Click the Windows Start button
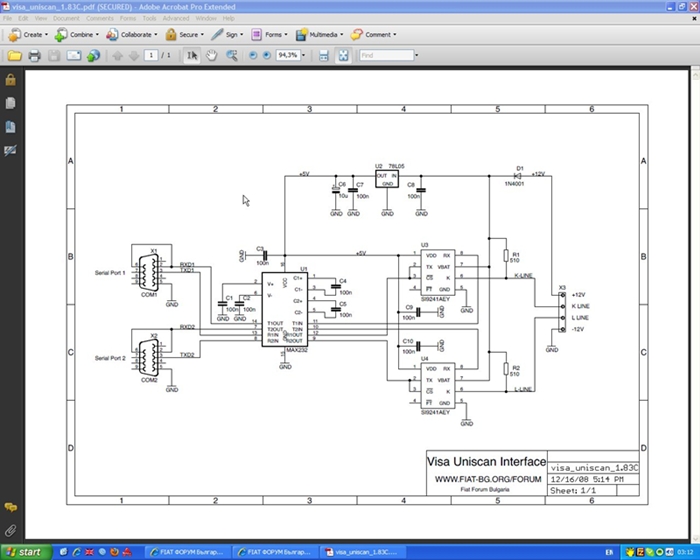 24,551
